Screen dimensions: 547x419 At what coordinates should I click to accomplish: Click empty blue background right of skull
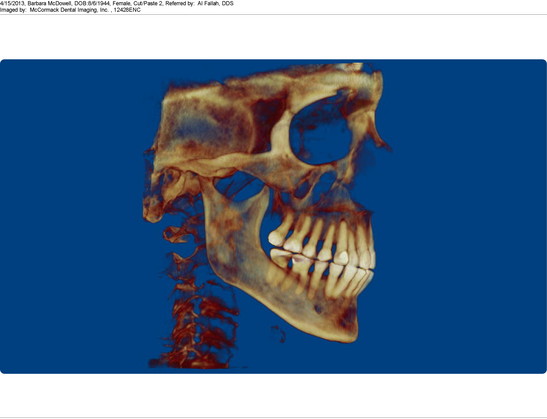[x=464, y=216]
